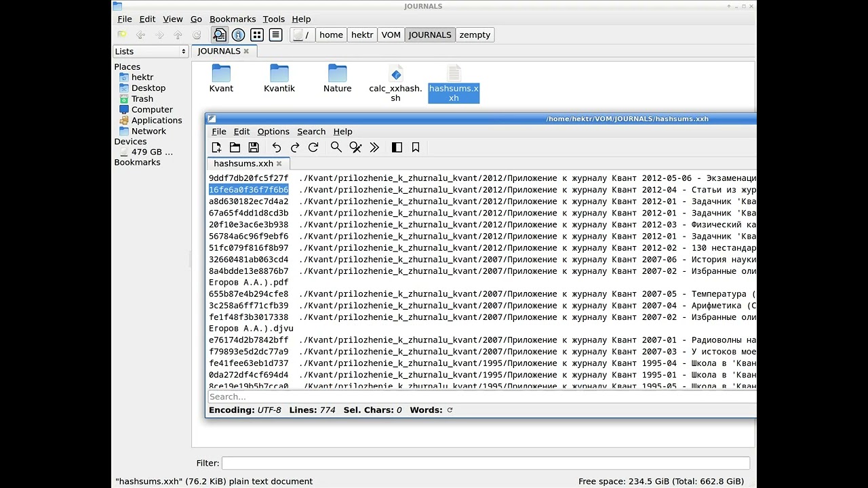Open the Search menu in the editor
The image size is (868, 488).
(311, 131)
